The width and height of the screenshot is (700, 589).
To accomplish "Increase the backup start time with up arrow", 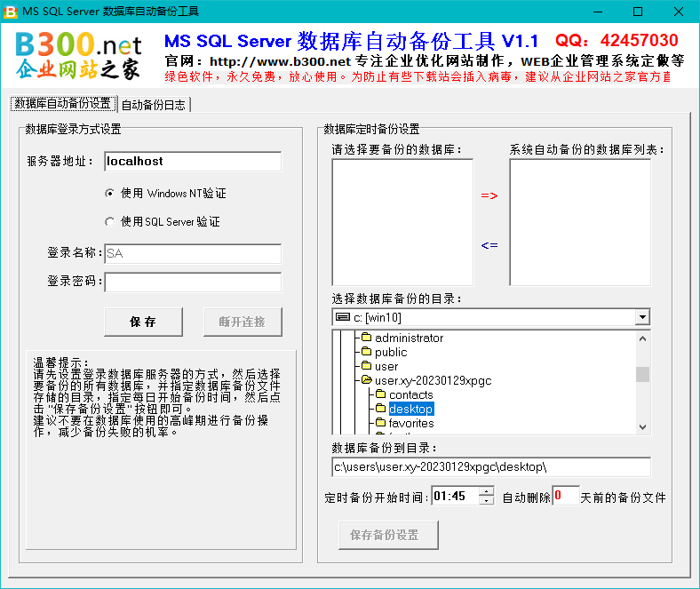I will click(x=486, y=491).
